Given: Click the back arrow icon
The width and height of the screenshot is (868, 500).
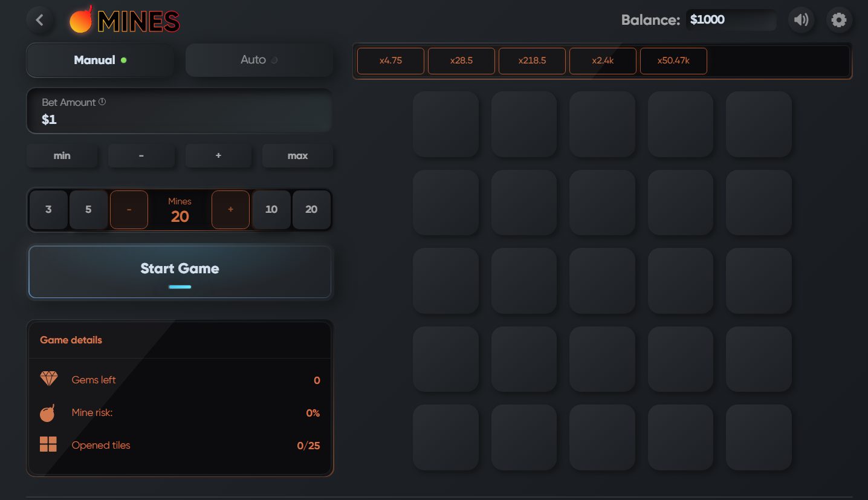Looking at the screenshot, I should (40, 20).
